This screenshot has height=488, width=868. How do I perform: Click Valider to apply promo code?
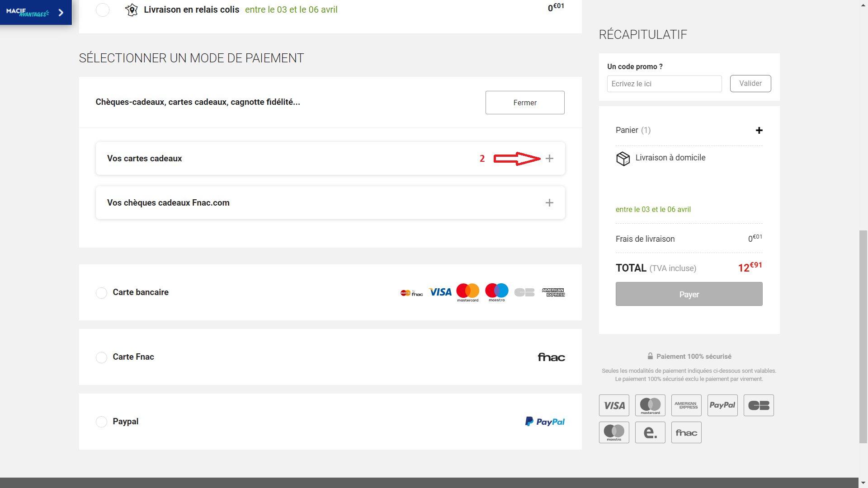750,84
